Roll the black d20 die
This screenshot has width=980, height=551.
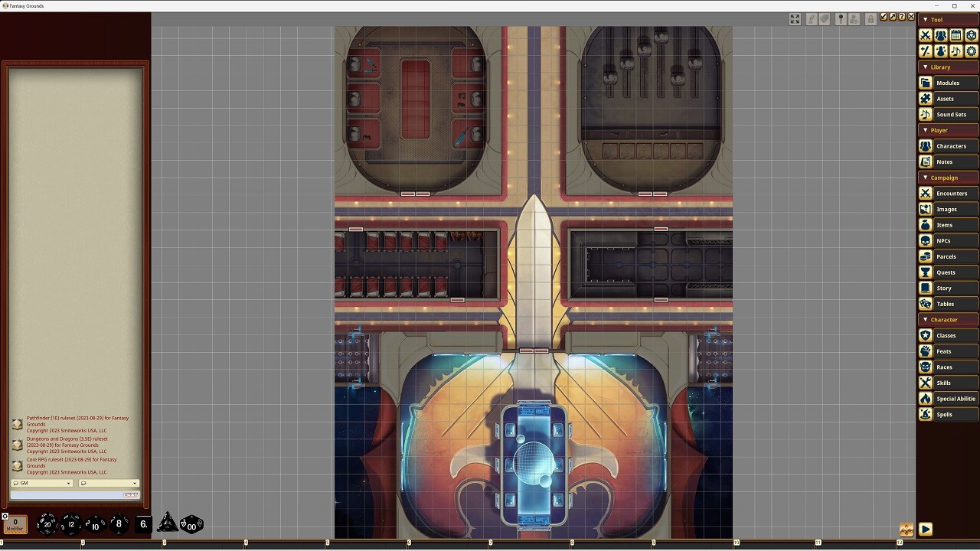coord(47,524)
